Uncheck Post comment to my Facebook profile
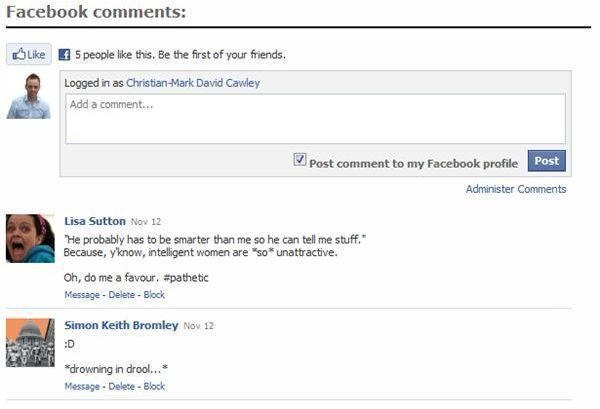This screenshot has width=600, height=409. [300, 159]
